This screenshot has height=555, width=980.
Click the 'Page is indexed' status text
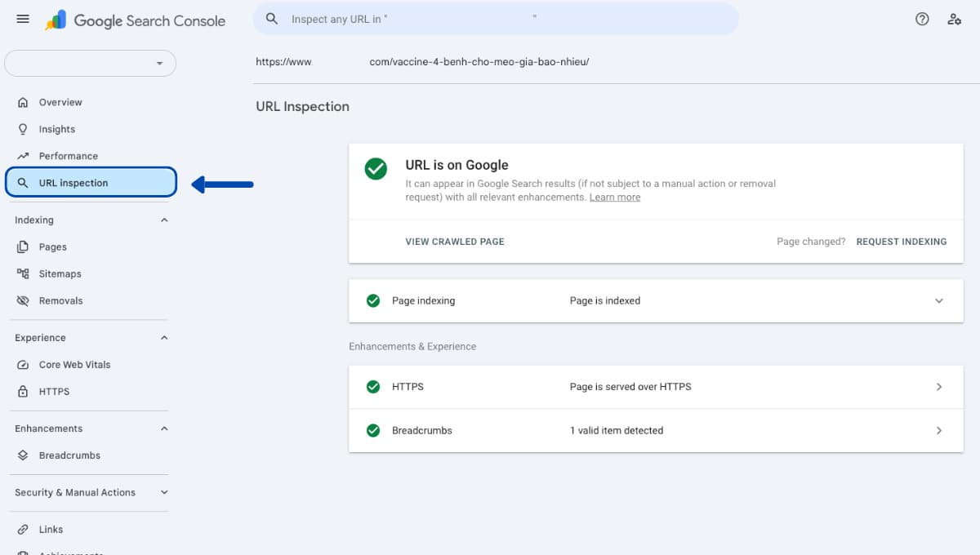point(605,300)
